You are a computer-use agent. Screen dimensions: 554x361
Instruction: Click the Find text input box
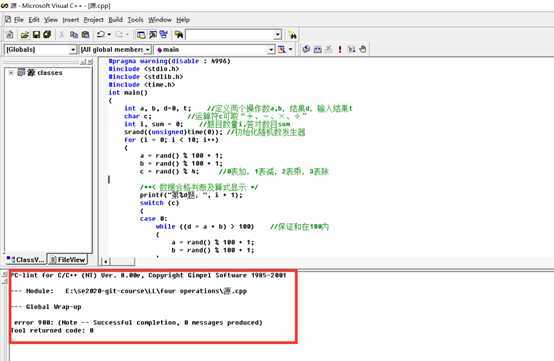[x=230, y=35]
